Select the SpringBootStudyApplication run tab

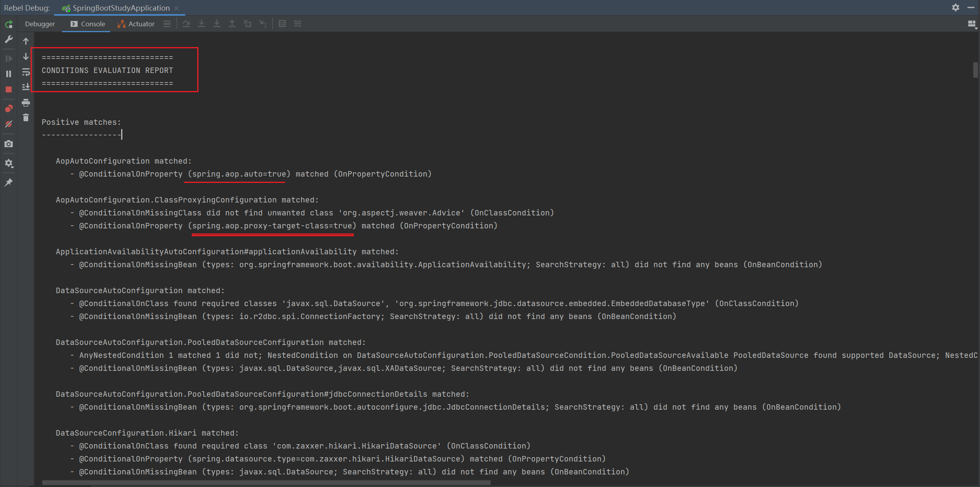click(121, 8)
